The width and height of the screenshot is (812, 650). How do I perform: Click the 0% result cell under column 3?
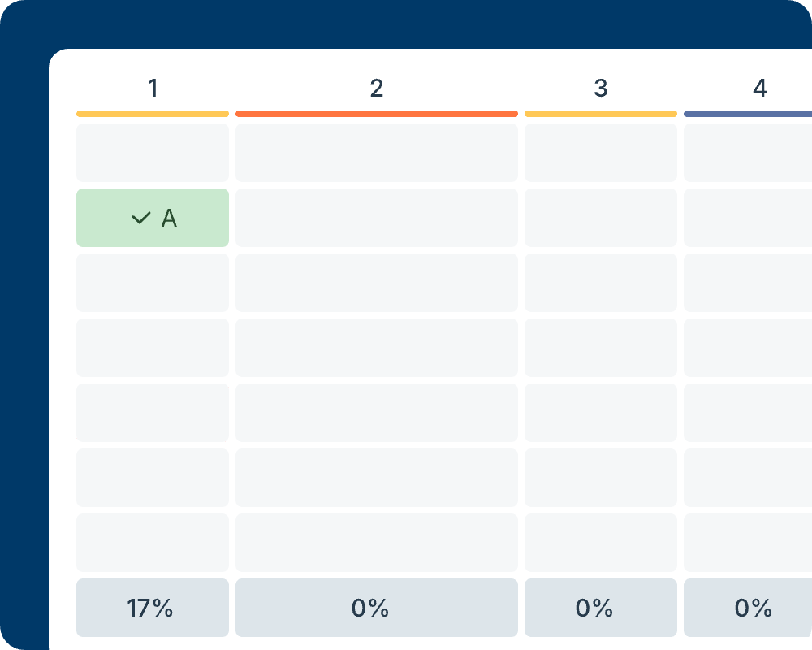601,607
